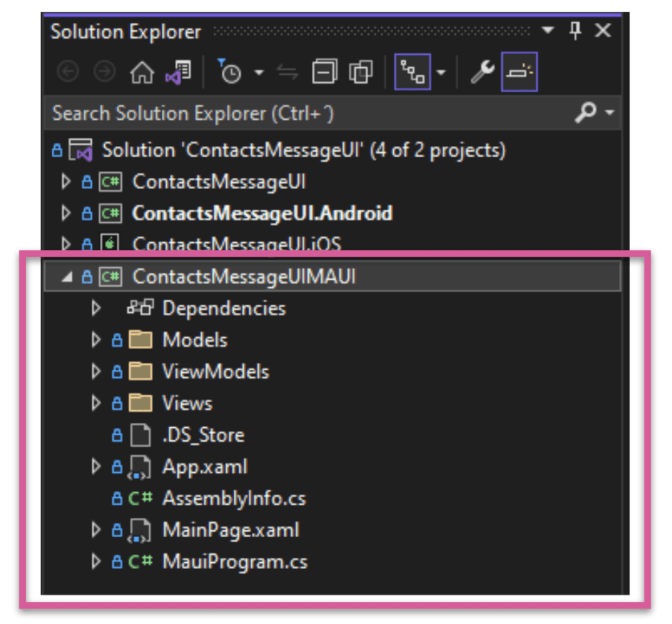Toggle Show All Files button
Image resolution: width=672 pixels, height=624 pixels.
(361, 71)
